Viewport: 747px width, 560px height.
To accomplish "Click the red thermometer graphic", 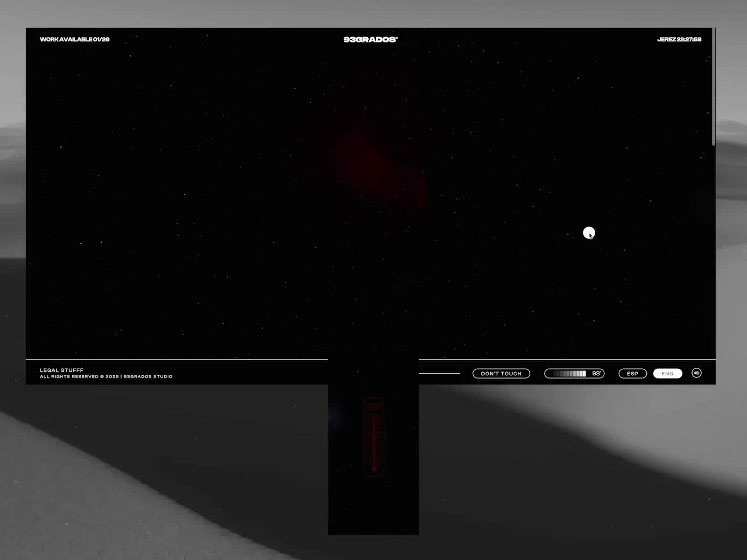I will click(x=373, y=436).
